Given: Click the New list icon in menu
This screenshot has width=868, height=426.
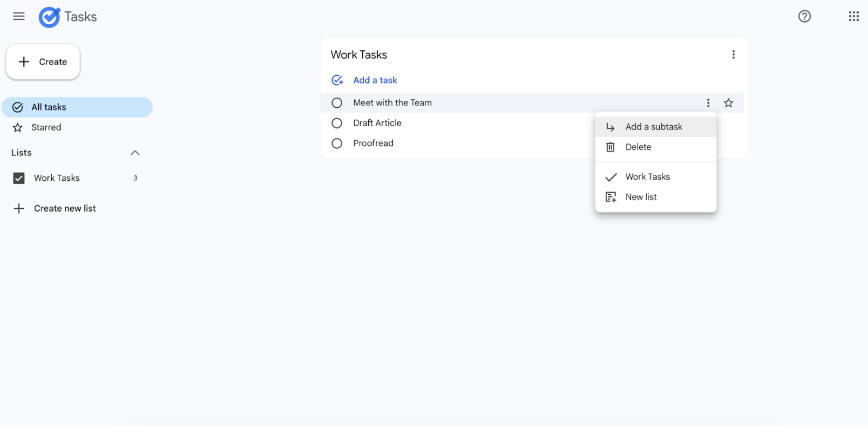Looking at the screenshot, I should (x=610, y=197).
